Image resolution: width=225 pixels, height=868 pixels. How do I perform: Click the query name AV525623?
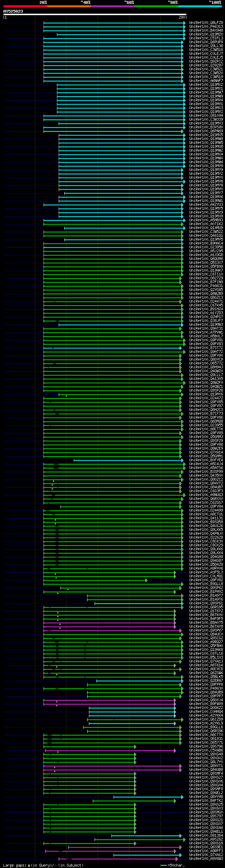click(x=13, y=11)
